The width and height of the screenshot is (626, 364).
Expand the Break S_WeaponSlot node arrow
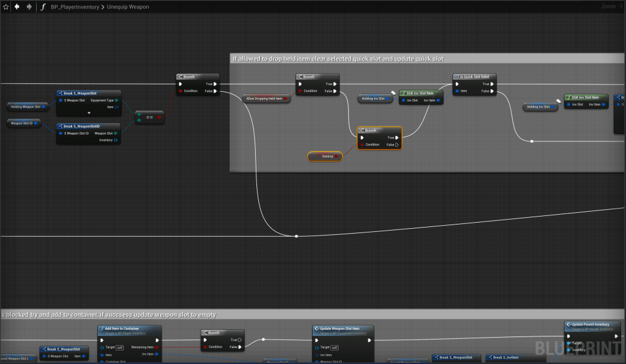89,113
